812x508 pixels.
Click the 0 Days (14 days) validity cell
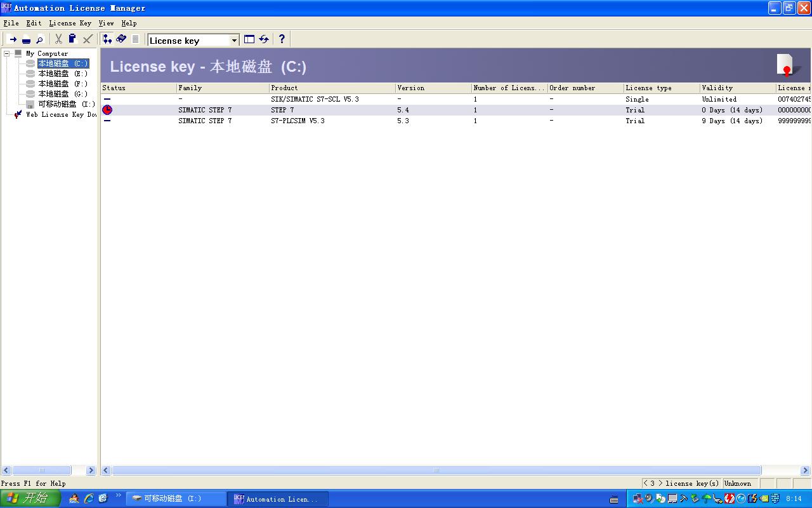732,110
